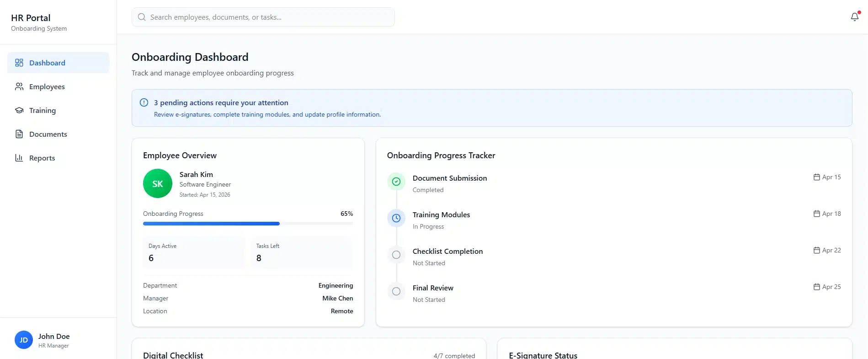Image resolution: width=868 pixels, height=359 pixels.
Task: Click the onboarding progress bar
Action: pyautogui.click(x=248, y=224)
